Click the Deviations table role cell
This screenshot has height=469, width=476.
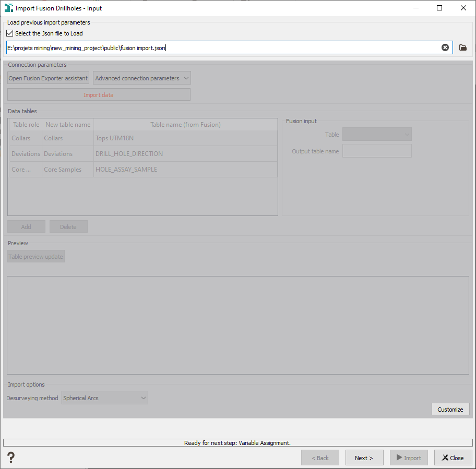(26, 154)
